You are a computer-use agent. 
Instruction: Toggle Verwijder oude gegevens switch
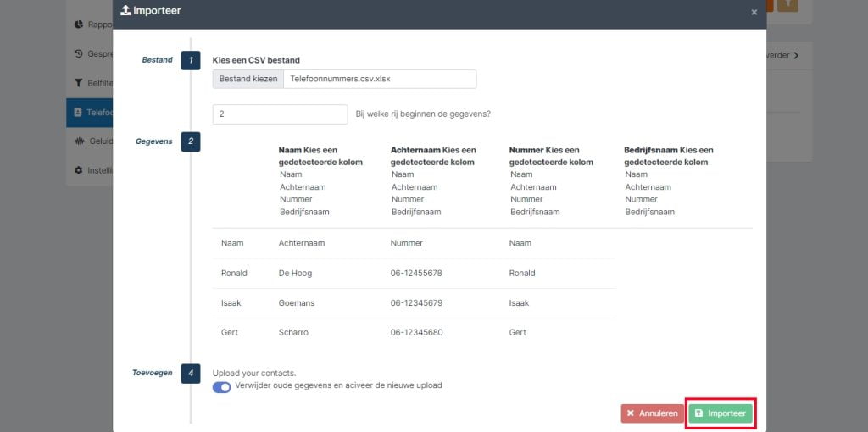(x=221, y=387)
